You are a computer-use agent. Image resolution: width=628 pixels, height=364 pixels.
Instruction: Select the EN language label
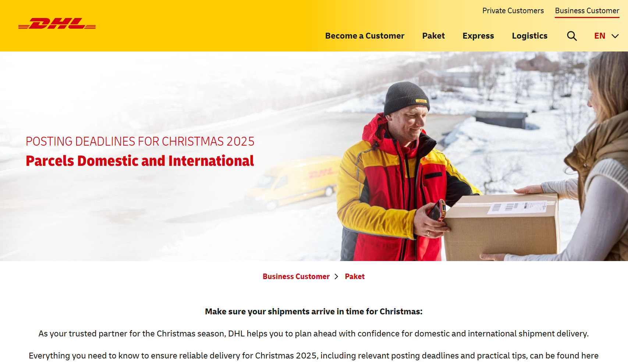click(600, 36)
